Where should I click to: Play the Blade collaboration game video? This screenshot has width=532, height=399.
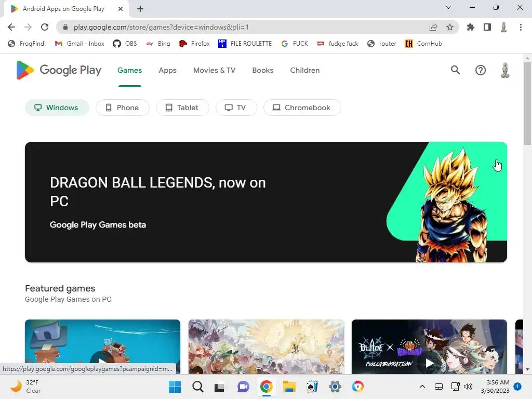click(430, 363)
